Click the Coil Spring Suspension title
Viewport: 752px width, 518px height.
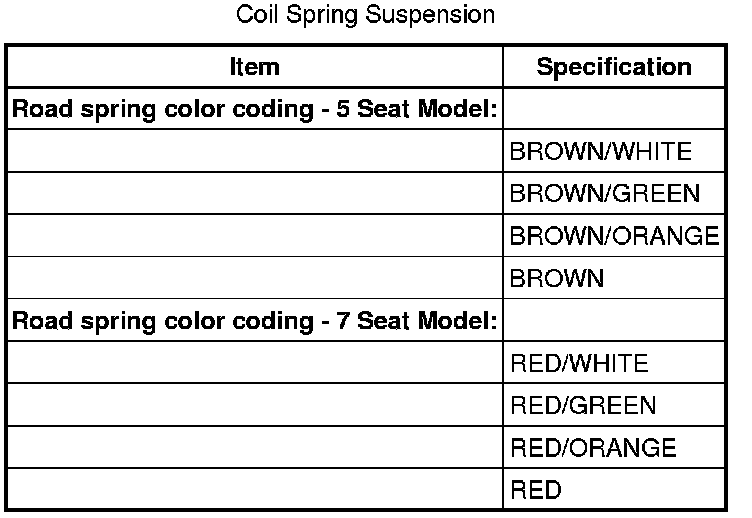(x=365, y=15)
